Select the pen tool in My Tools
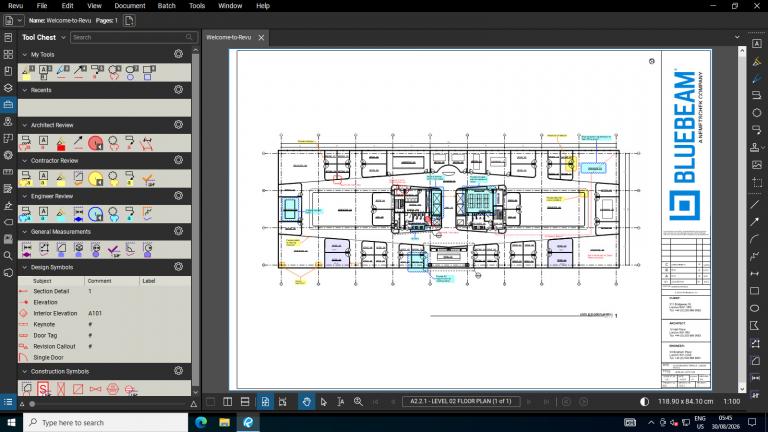Viewport: 768px width, 432px height. [62, 72]
